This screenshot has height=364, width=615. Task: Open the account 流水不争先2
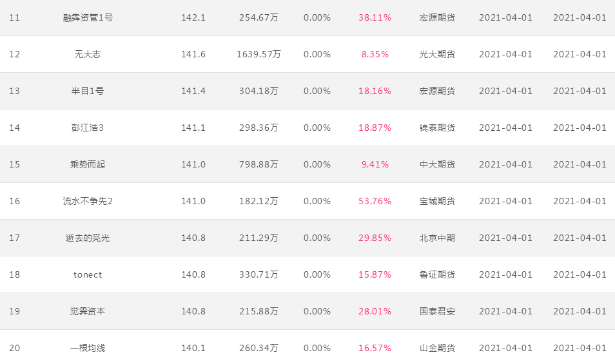click(88, 201)
